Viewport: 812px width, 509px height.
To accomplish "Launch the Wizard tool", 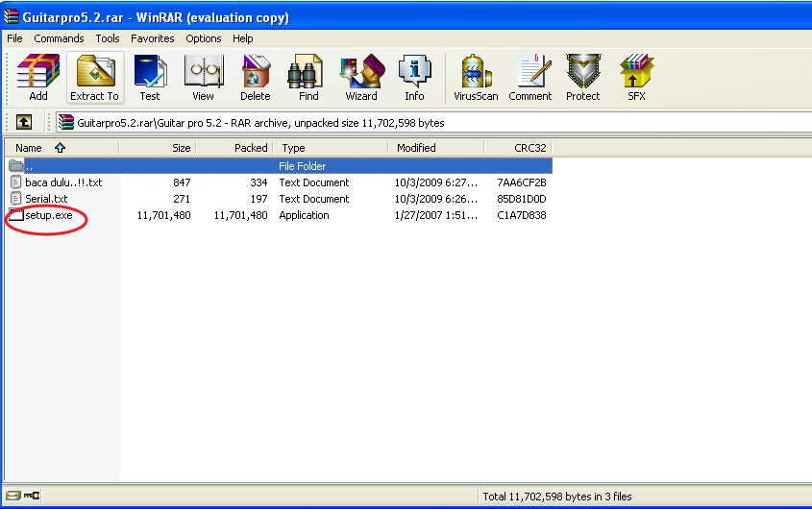I will point(361,77).
